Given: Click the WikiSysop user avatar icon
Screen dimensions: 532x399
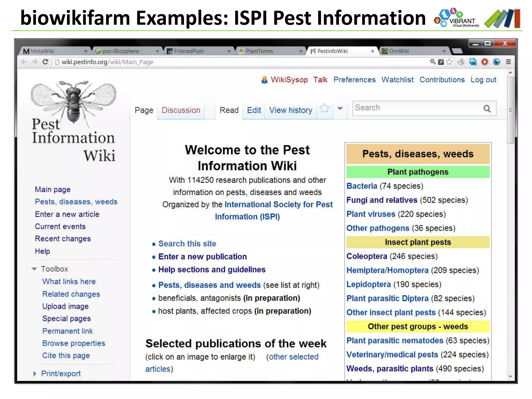Looking at the screenshot, I should pos(264,80).
